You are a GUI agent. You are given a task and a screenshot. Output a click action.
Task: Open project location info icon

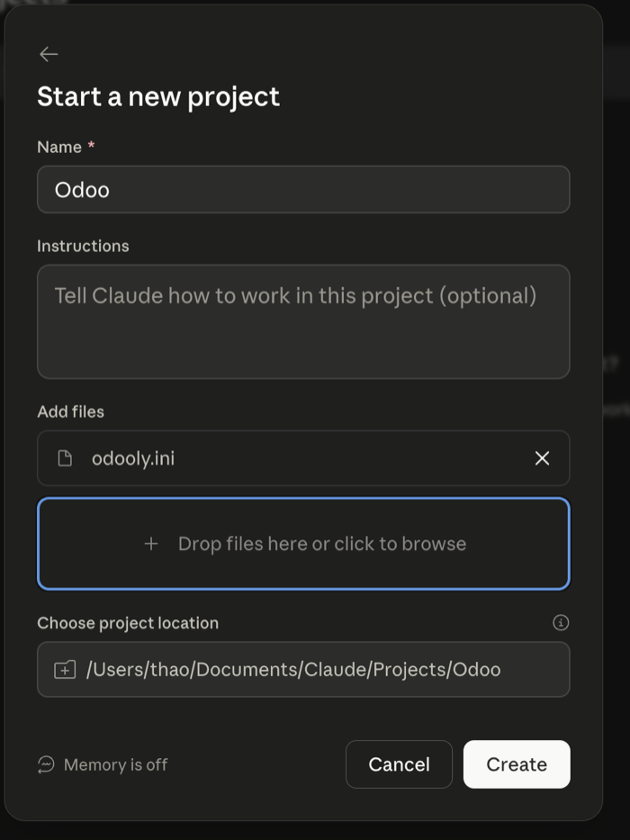(561, 622)
